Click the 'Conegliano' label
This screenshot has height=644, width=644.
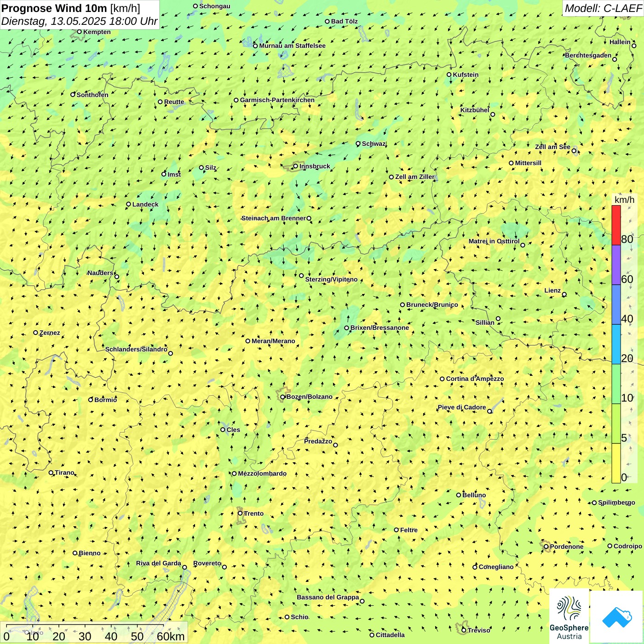(x=496, y=567)
